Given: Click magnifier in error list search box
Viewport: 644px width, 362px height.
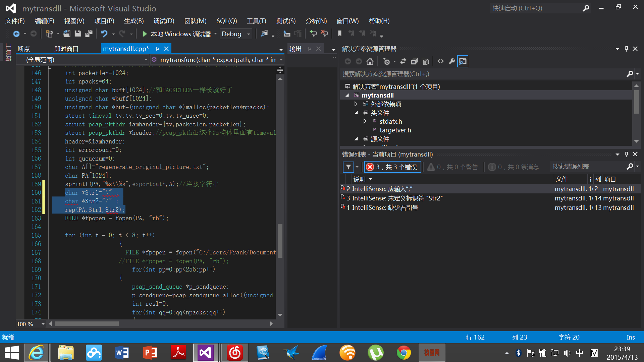Looking at the screenshot, I should 630,166.
